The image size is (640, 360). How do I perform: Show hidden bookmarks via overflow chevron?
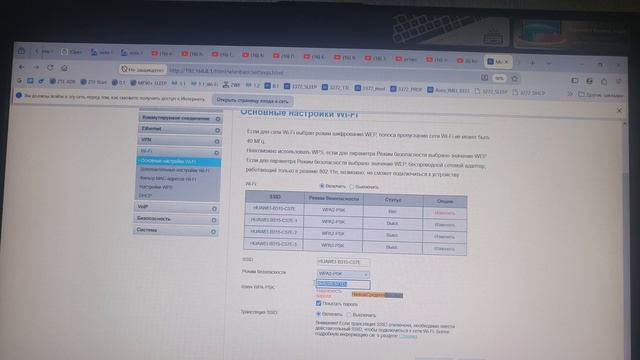[570, 94]
